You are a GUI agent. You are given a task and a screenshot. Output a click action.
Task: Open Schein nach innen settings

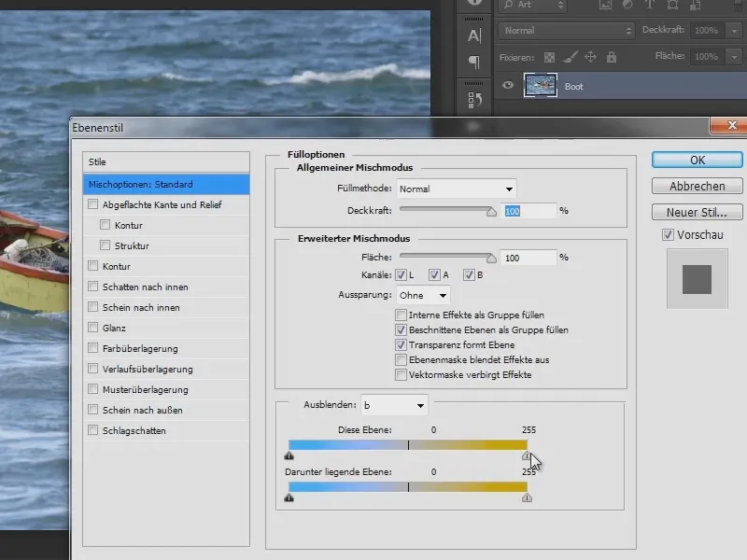coord(141,308)
